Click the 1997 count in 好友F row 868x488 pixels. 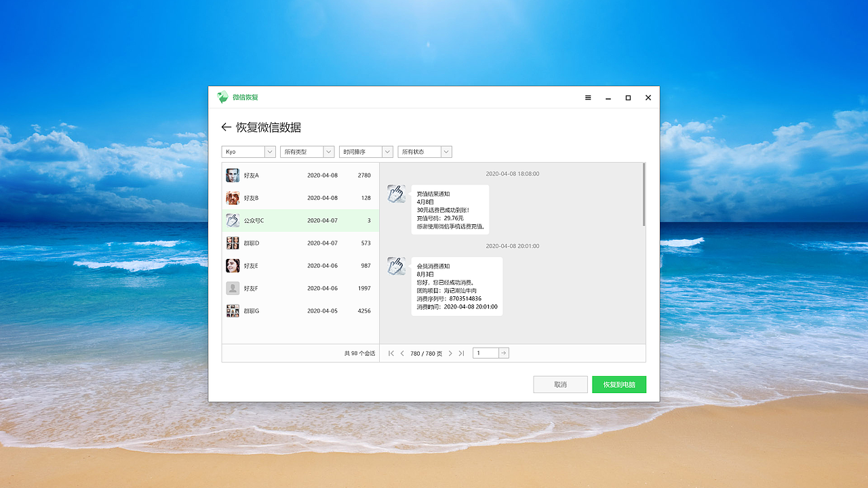click(364, 288)
